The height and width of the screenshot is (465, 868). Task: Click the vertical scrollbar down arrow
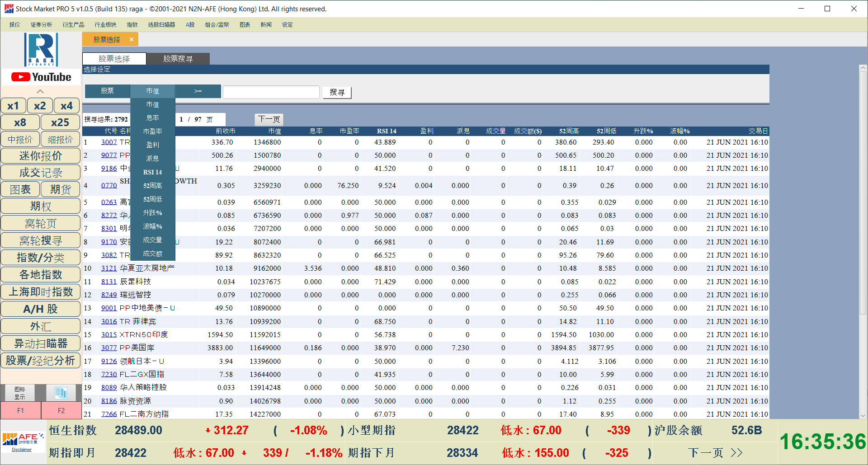(863, 415)
